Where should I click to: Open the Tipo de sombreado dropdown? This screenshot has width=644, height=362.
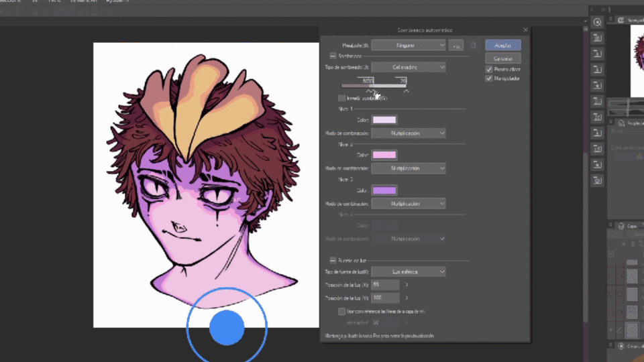click(x=409, y=67)
